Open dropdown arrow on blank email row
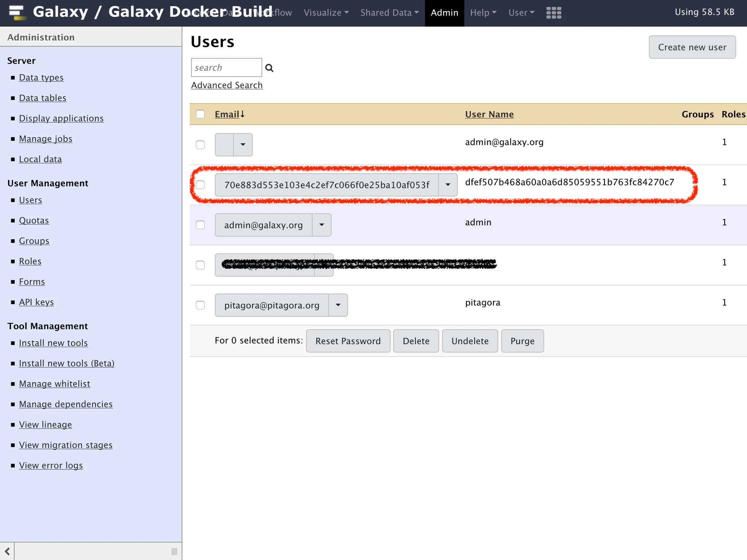 point(243,145)
